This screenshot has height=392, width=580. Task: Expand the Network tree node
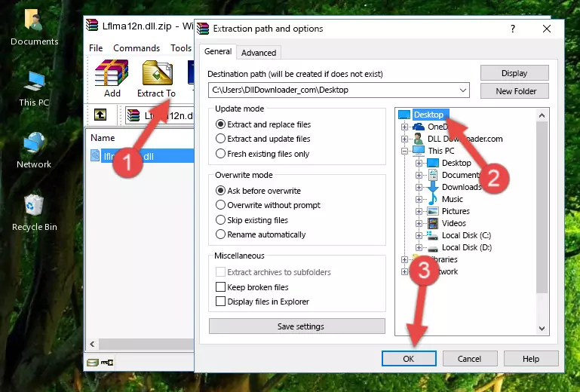[x=405, y=272]
